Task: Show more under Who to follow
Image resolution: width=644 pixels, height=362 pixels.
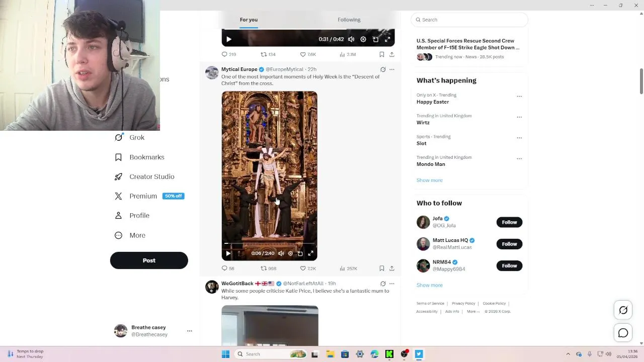Action: 430,285
